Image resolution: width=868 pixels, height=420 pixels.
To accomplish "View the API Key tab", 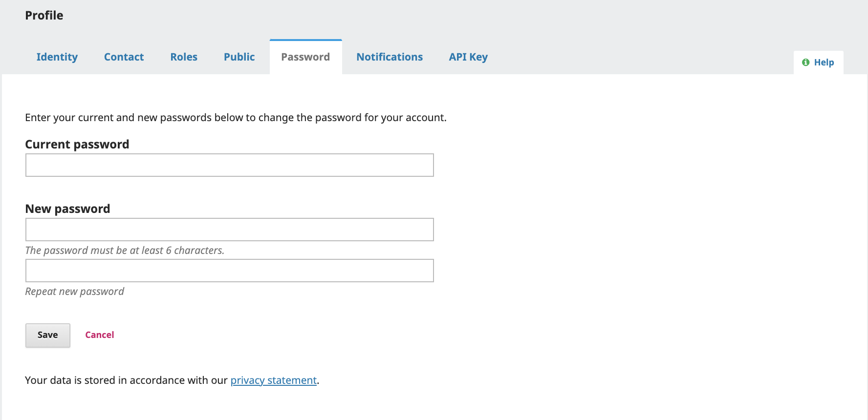I will coord(468,57).
